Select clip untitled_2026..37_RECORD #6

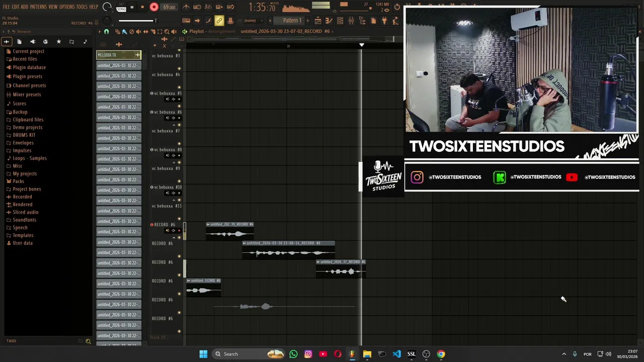pos(341,269)
